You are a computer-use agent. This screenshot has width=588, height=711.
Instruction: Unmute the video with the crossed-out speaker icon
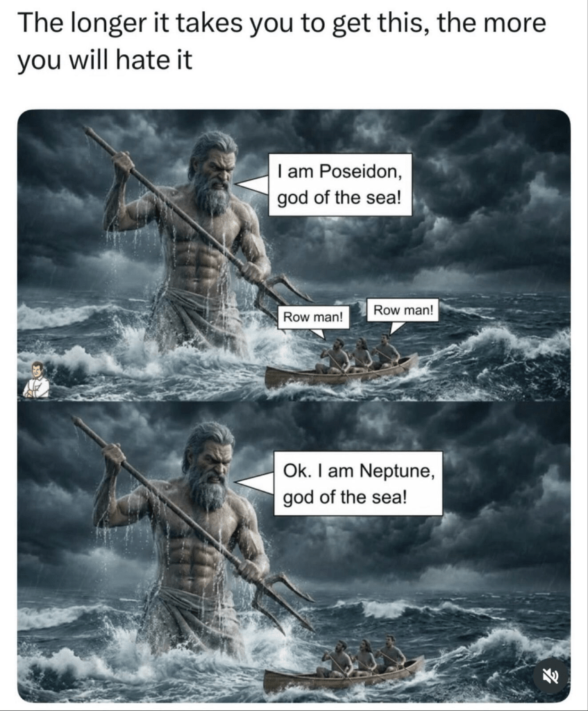[551, 677]
